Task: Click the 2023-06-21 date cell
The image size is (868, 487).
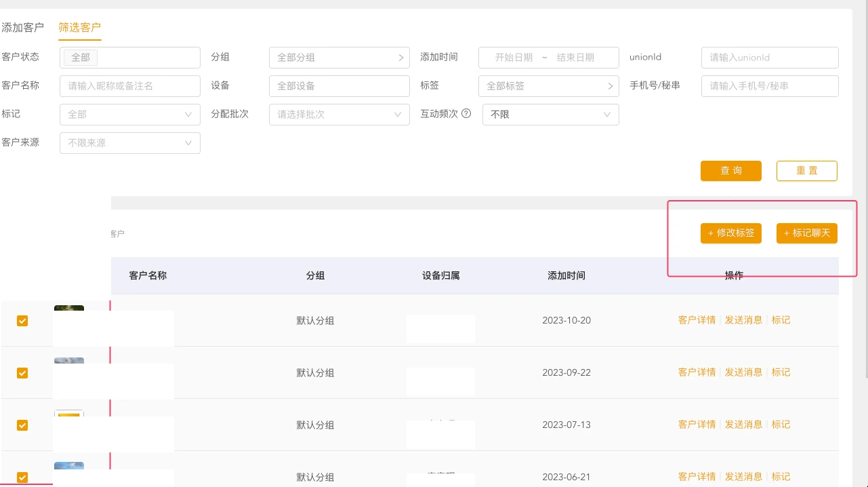Action: tap(566, 478)
